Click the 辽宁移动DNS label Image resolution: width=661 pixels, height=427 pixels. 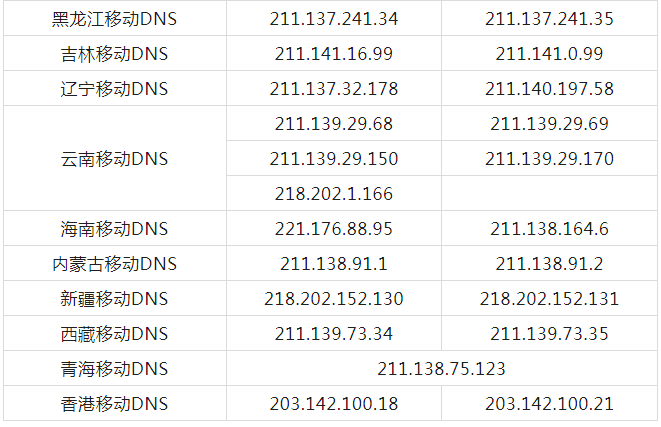point(114,89)
